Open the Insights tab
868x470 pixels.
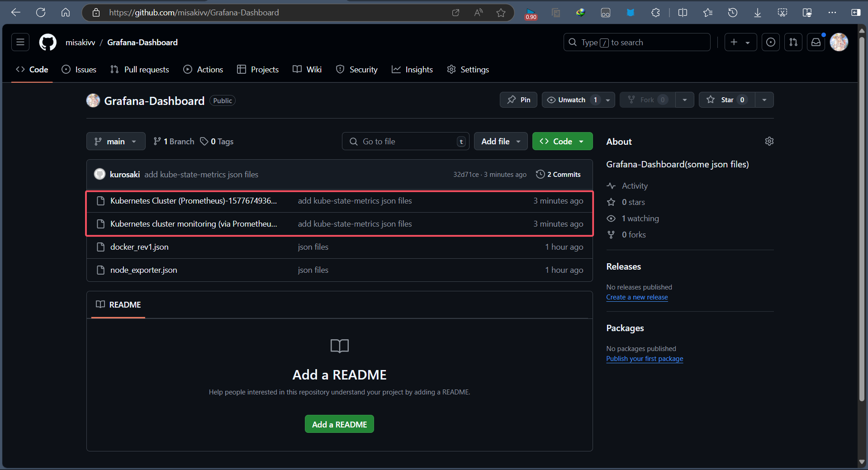(412, 70)
